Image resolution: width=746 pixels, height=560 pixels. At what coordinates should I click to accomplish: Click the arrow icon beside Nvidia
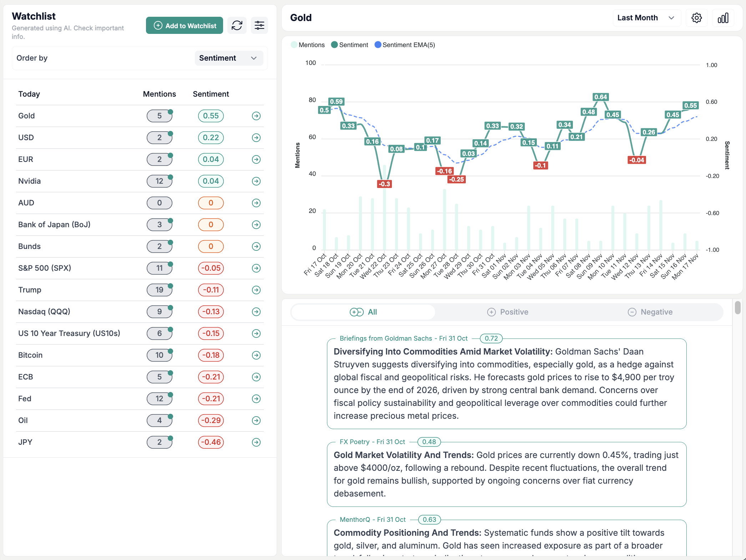tap(256, 181)
